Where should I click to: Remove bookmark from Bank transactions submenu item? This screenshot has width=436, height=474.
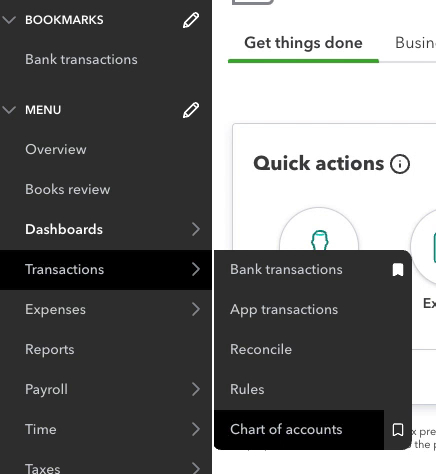(x=398, y=270)
